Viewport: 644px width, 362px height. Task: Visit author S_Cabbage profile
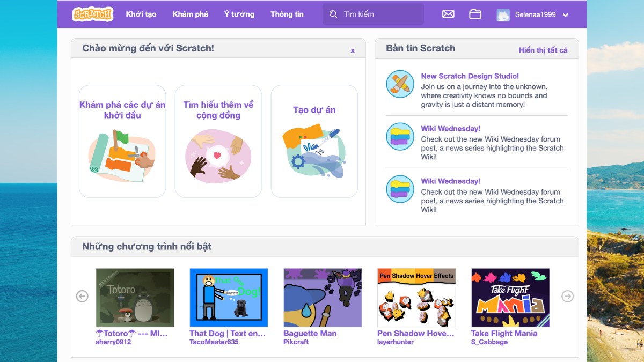pos(489,342)
